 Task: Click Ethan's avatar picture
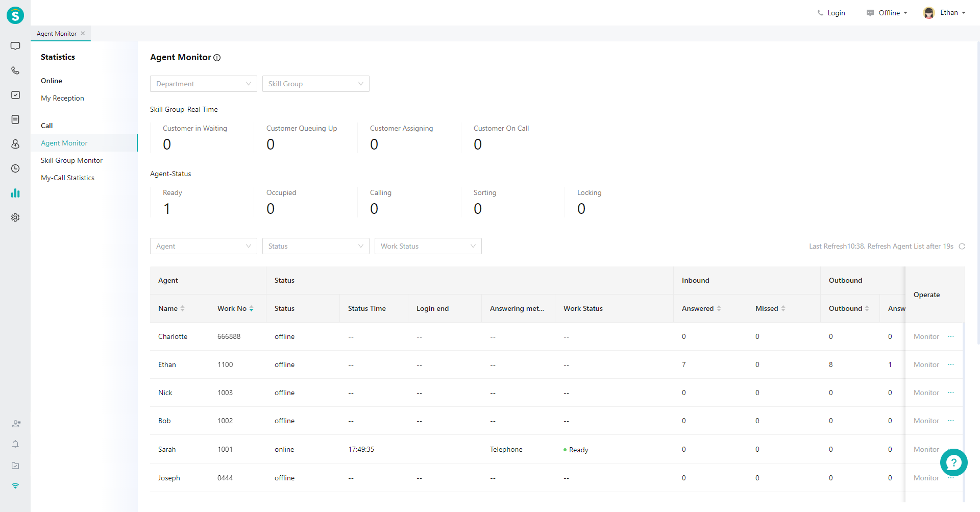929,13
